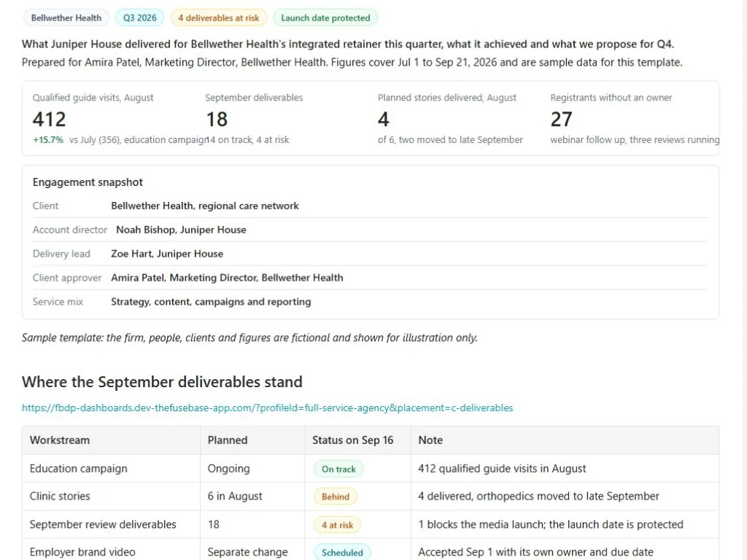Screen dimensions: 747x560
Task: Click the Engagement snapshot heading
Action: (x=88, y=182)
